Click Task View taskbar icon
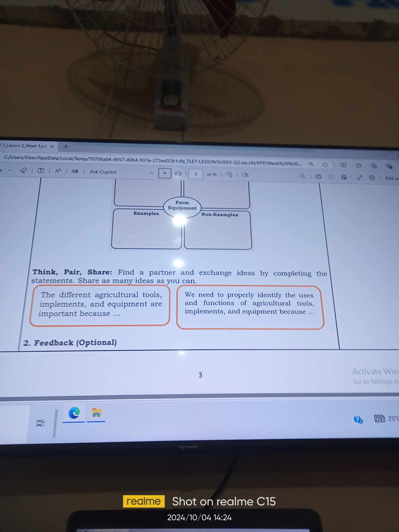Image resolution: width=399 pixels, height=532 pixels. [40, 423]
